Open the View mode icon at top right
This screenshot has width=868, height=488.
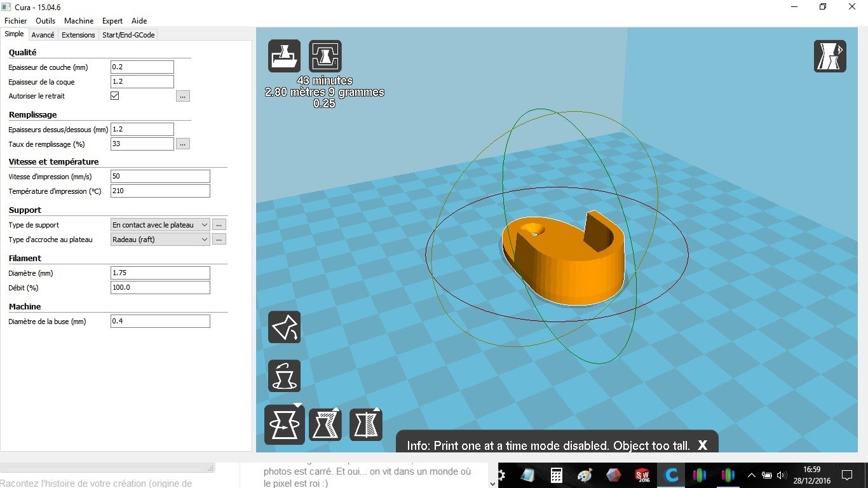(x=830, y=56)
